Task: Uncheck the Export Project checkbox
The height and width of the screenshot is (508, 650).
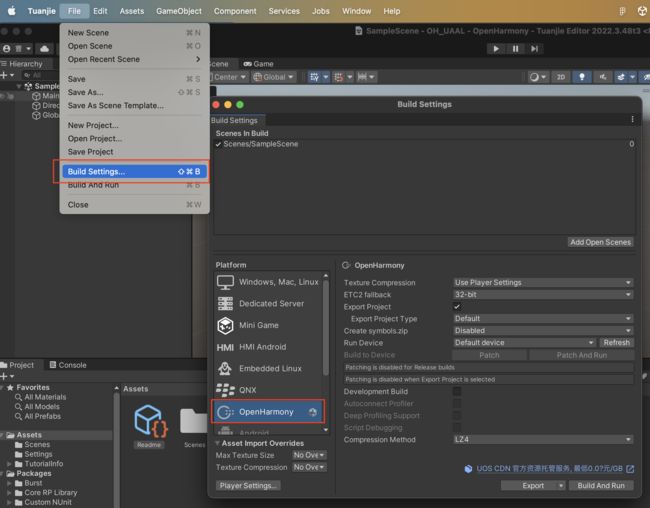Action: 457,307
